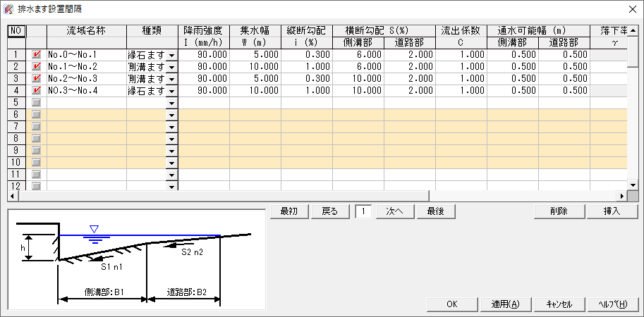Click the 縦断勾配 value 1.000 in row 2
The image size is (644, 317).
pyautogui.click(x=307, y=66)
